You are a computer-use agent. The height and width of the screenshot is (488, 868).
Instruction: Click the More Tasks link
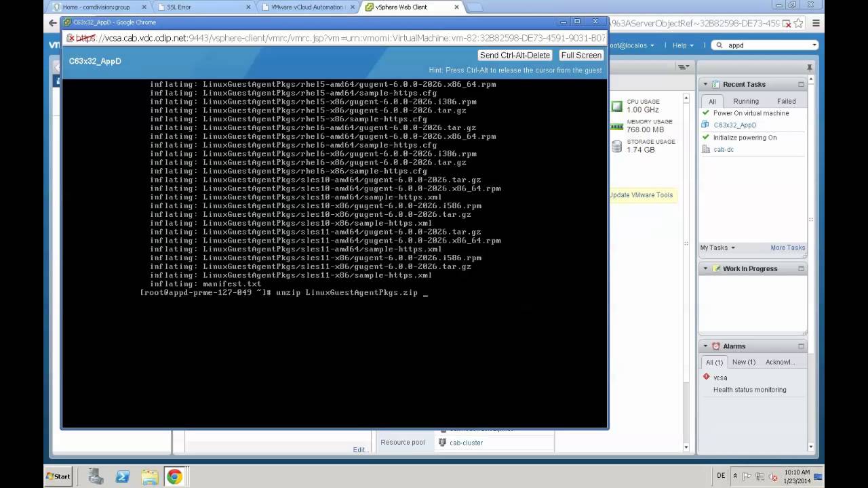coord(787,248)
